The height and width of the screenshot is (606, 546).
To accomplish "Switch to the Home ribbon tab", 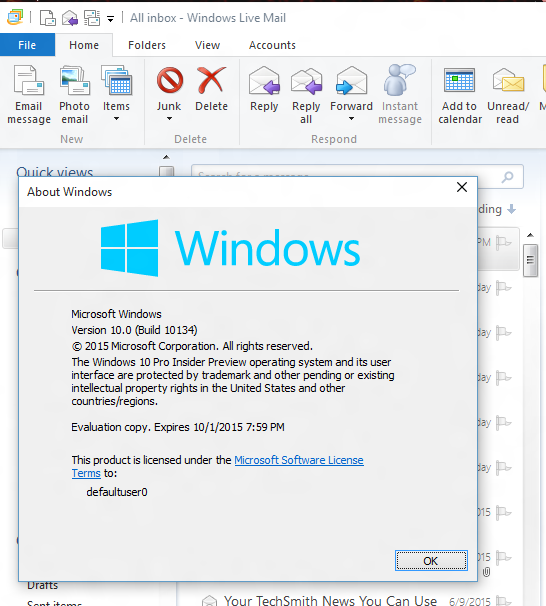I will click(84, 45).
